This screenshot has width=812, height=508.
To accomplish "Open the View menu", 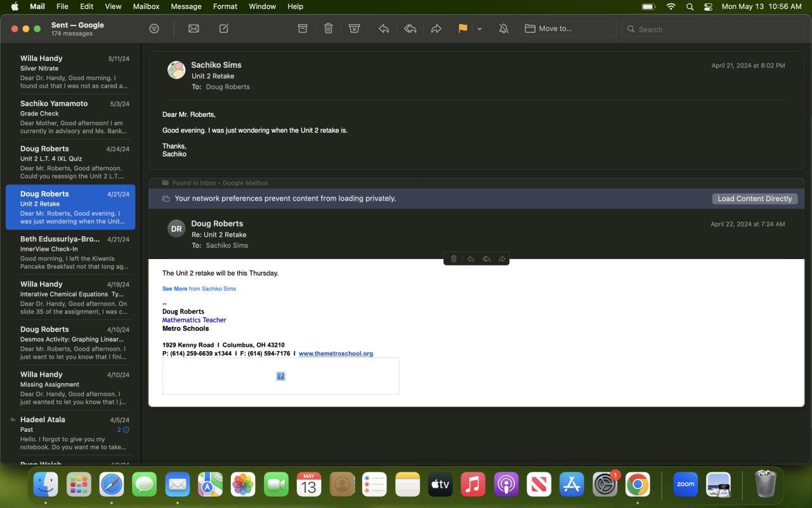I will click(x=113, y=6).
